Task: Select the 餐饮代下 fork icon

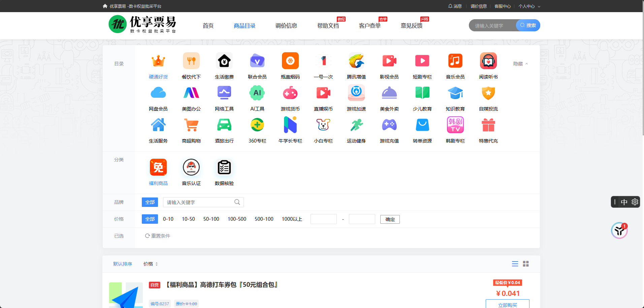Action: point(191,61)
